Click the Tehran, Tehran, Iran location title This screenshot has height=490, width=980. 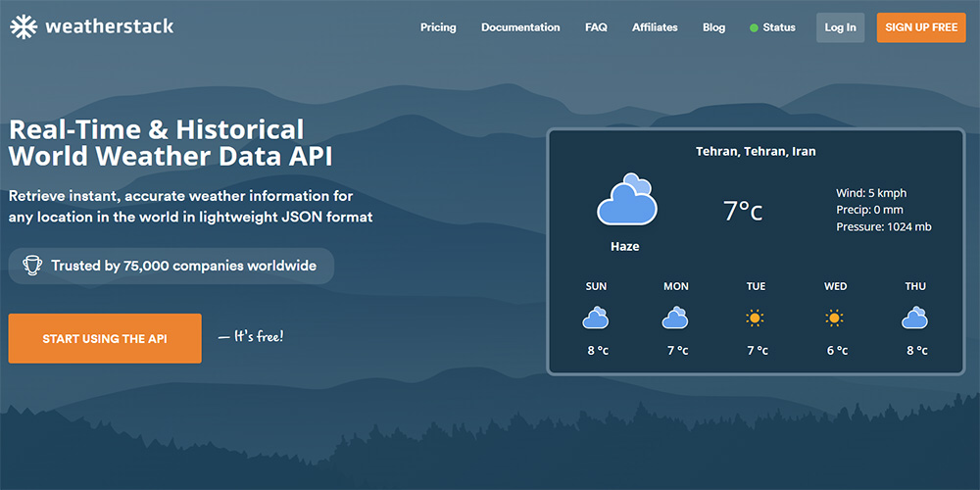click(756, 151)
